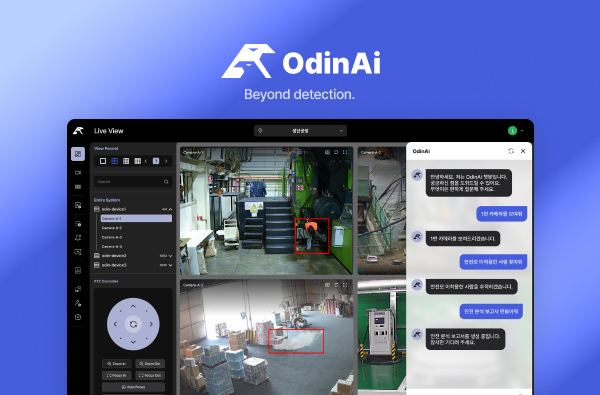
Task: Click the PTZ home reset center button
Action: pyautogui.click(x=133, y=324)
